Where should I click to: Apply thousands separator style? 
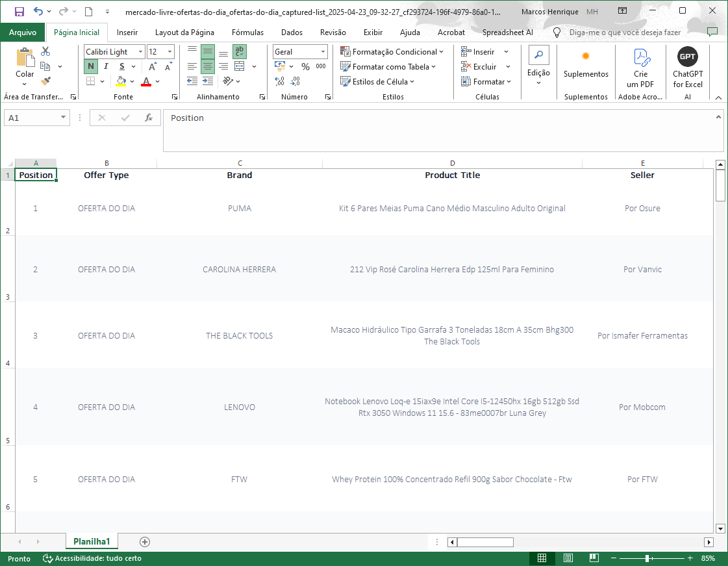coord(321,66)
